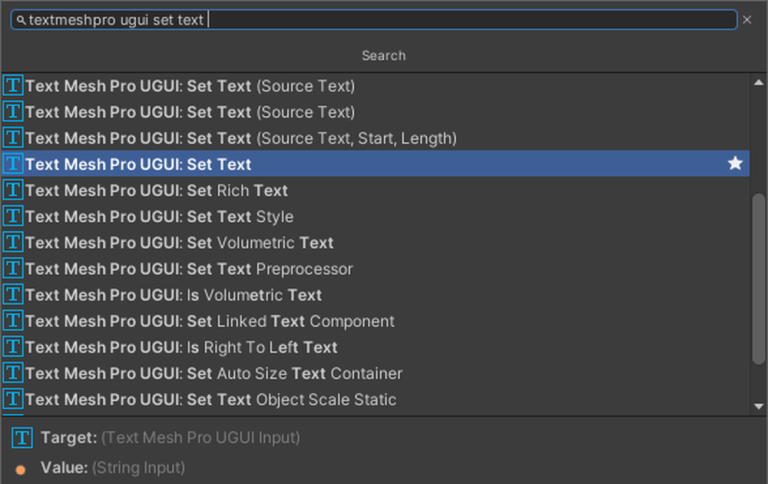The height and width of the screenshot is (484, 768).
Task: Click the orange Value string port dot
Action: 21,468
